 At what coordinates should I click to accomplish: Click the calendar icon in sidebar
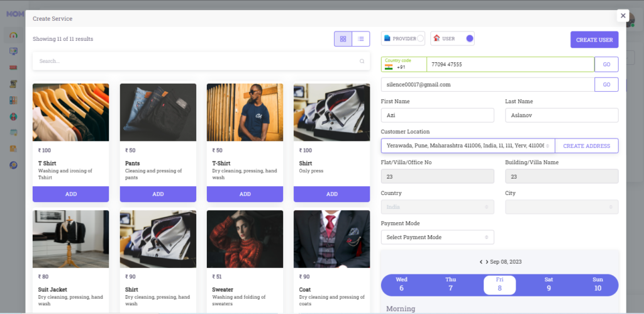coord(14,132)
